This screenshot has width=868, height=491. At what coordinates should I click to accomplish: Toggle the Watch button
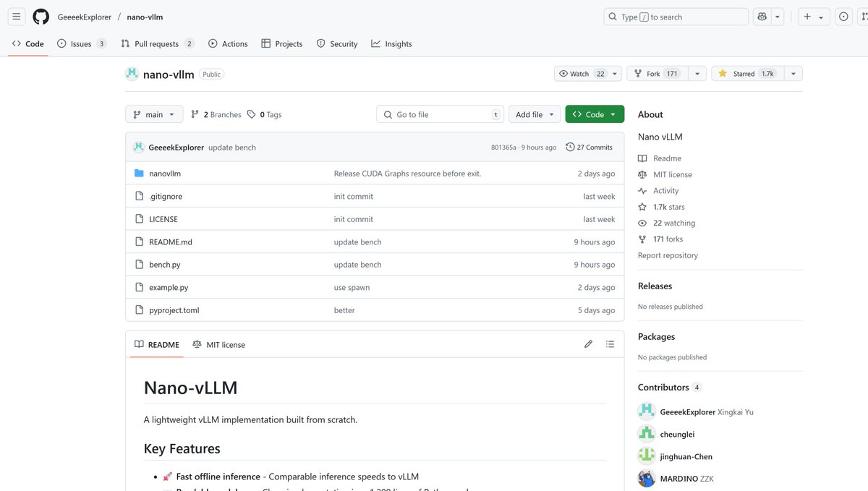[x=582, y=74]
